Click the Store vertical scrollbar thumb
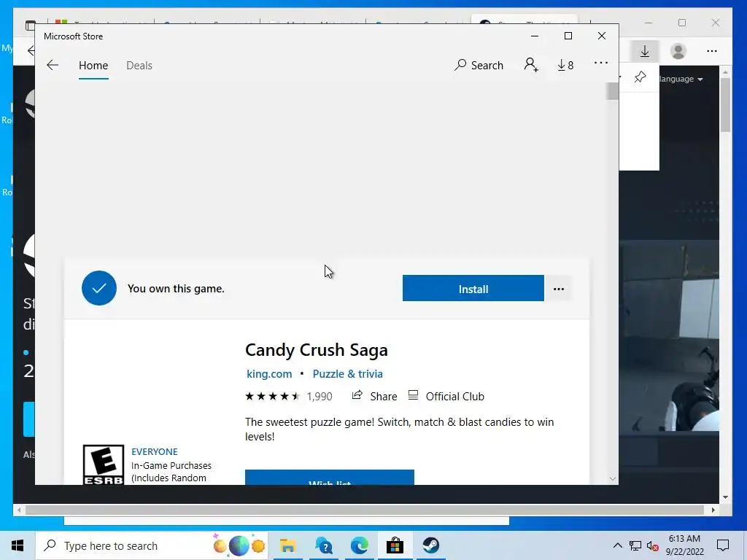Viewport: 747px width, 560px height. 613,91
